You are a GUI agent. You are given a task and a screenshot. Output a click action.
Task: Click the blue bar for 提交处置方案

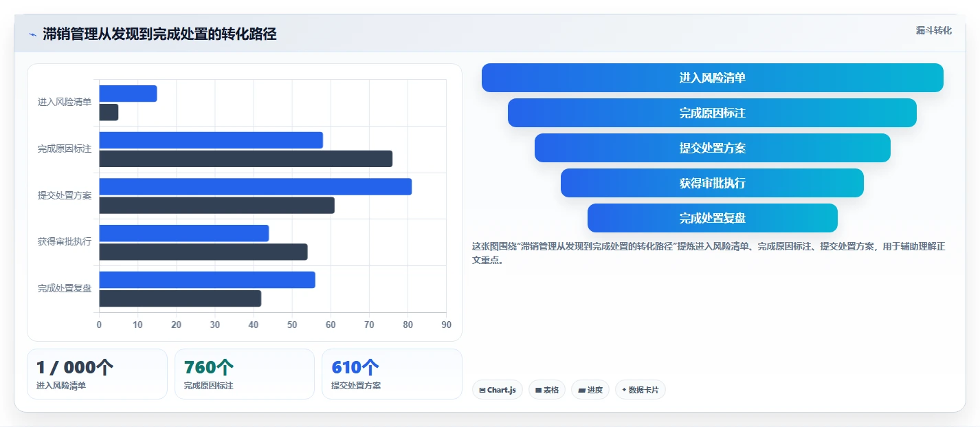point(255,186)
